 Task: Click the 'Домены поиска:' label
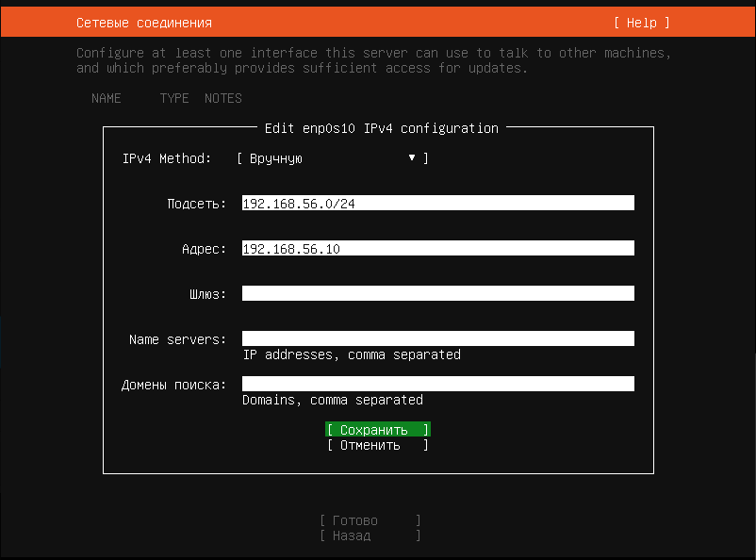tap(174, 385)
